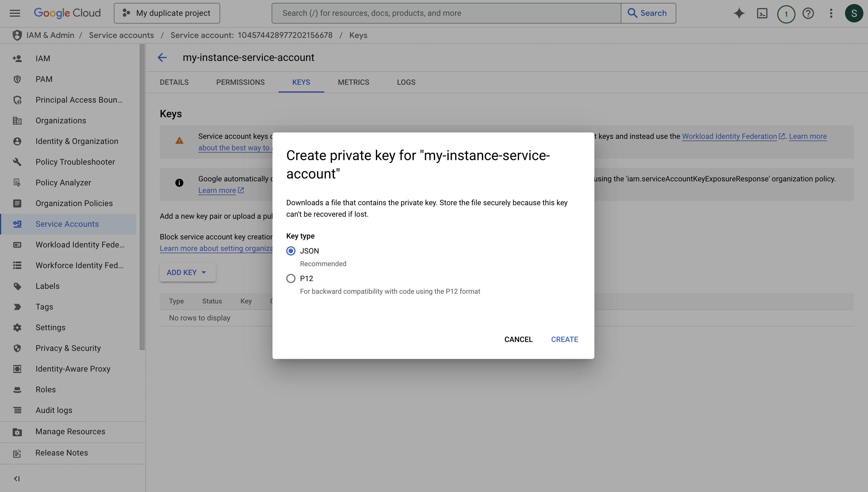Select the JSON key type radio button
Image resolution: width=868 pixels, height=492 pixels.
(x=291, y=251)
